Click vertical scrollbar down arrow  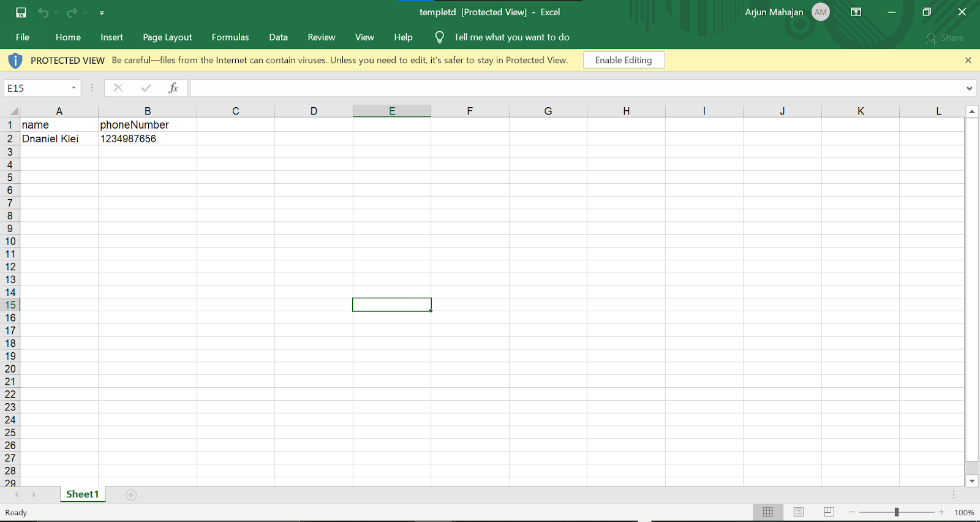(x=972, y=481)
